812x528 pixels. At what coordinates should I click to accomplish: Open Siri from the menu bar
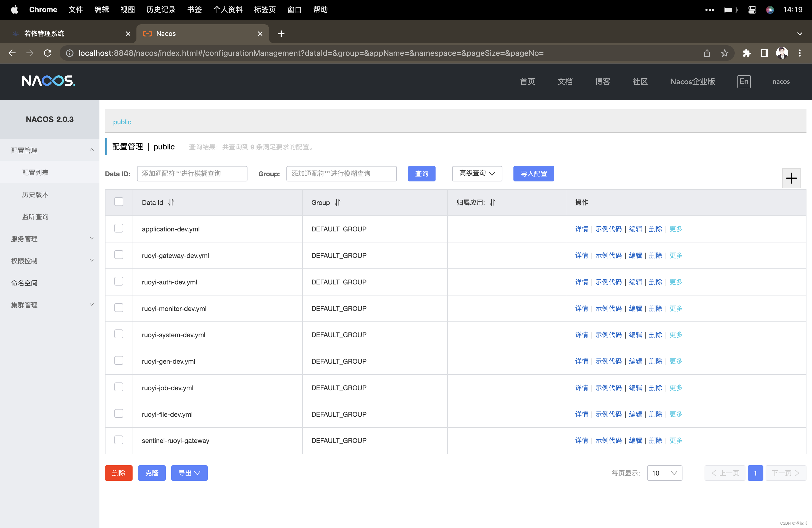pos(770,10)
